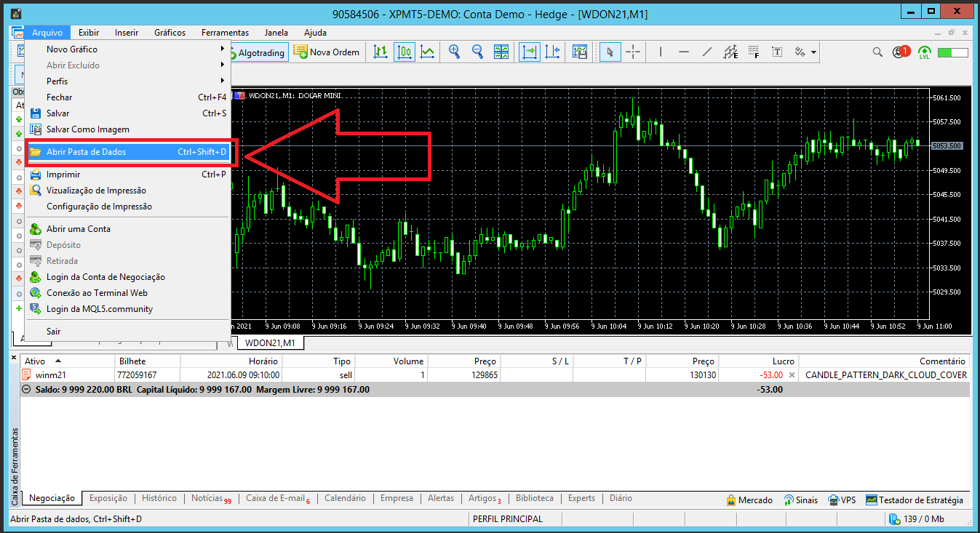Select the Crosshair cursor tool
The width and height of the screenshot is (980, 533).
pyautogui.click(x=633, y=52)
